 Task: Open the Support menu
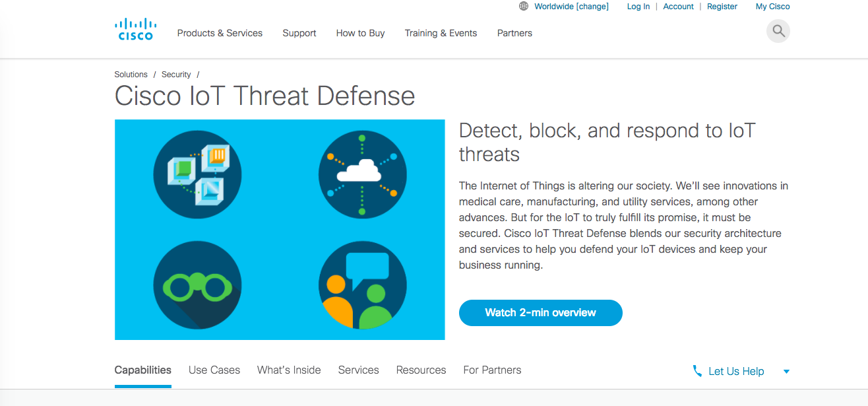point(299,33)
